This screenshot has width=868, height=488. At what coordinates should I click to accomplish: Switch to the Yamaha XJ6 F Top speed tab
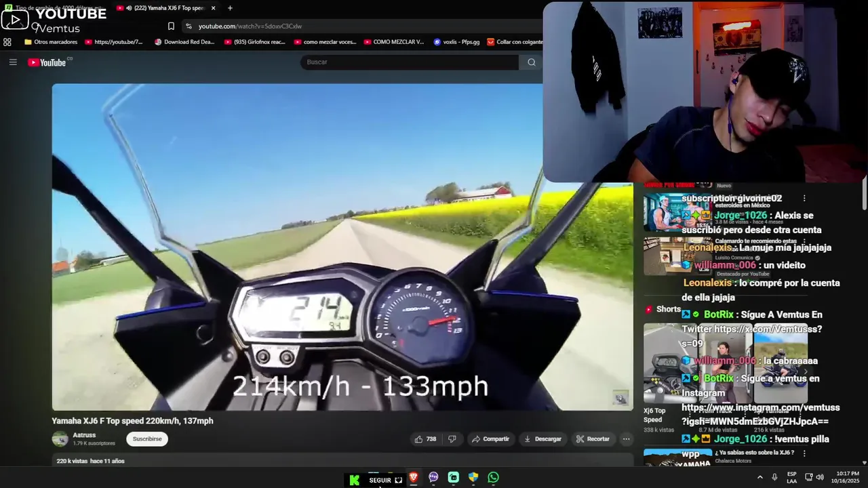pos(166,8)
